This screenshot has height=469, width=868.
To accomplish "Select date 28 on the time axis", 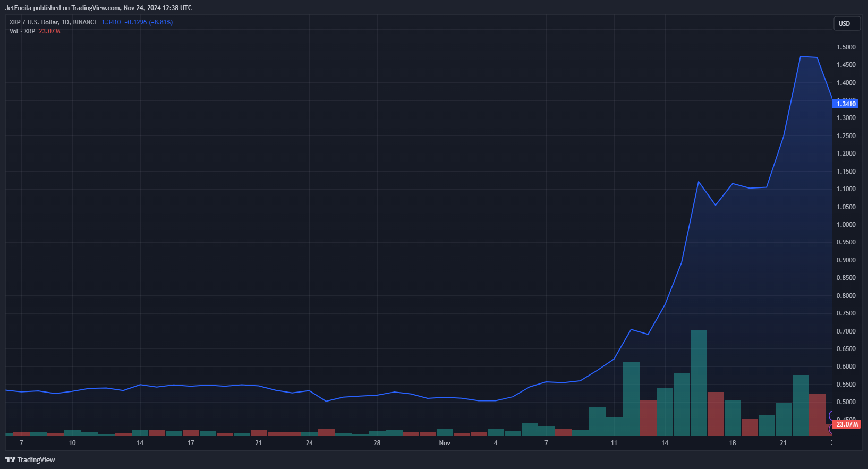I will click(x=377, y=443).
